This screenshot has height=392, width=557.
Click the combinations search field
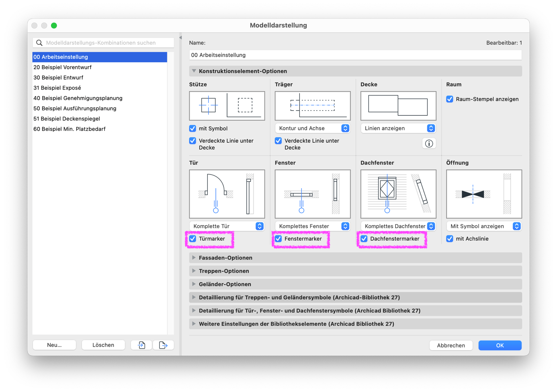point(103,43)
